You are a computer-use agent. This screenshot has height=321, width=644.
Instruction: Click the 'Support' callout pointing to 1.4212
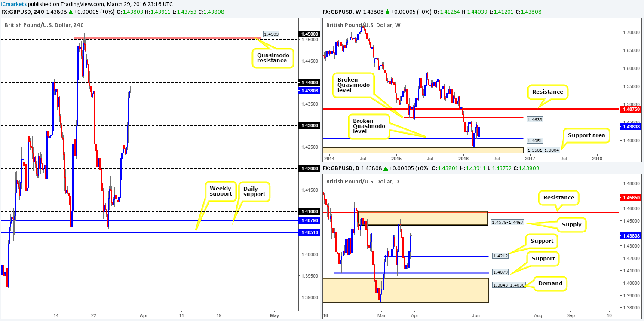(x=542, y=241)
